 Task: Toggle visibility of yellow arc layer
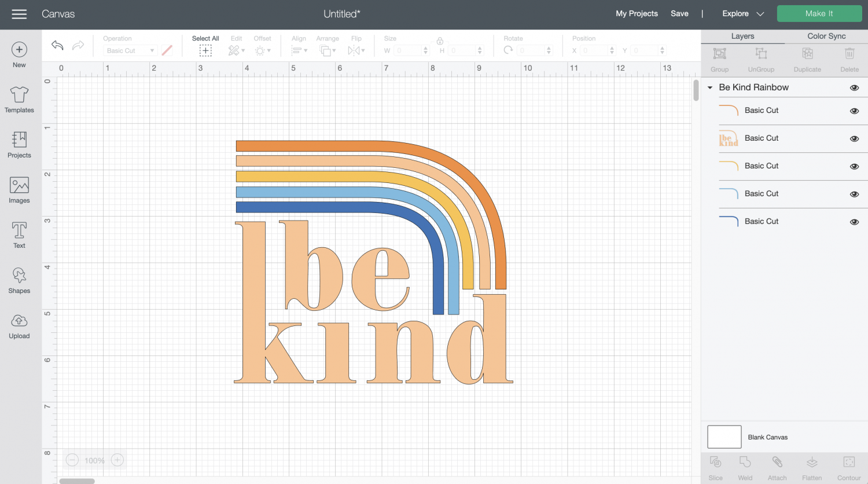(x=854, y=167)
